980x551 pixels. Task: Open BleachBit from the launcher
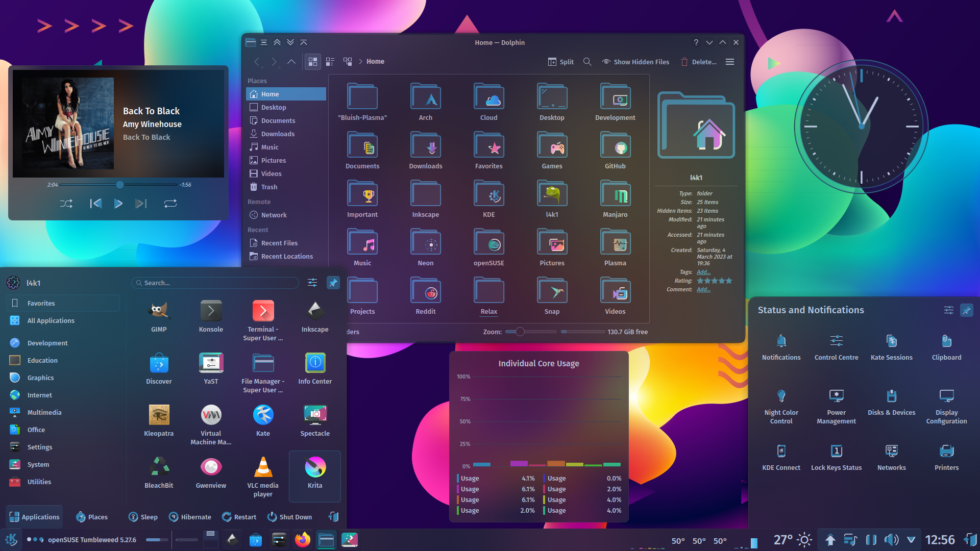point(159,472)
